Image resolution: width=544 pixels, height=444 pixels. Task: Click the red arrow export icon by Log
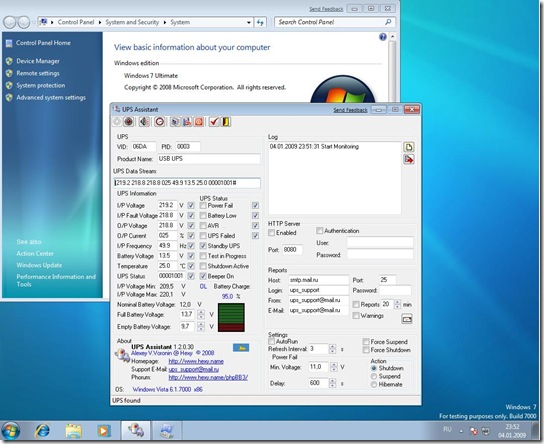click(409, 160)
